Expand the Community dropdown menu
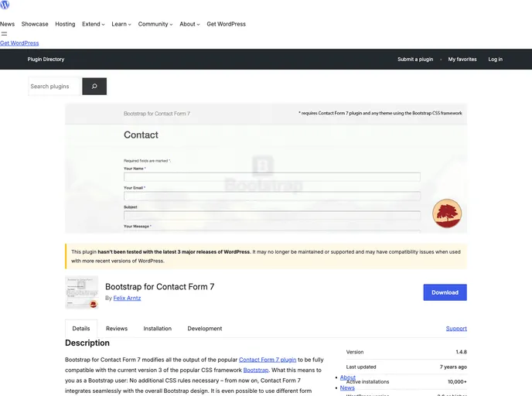The width and height of the screenshot is (532, 396). tap(155, 24)
